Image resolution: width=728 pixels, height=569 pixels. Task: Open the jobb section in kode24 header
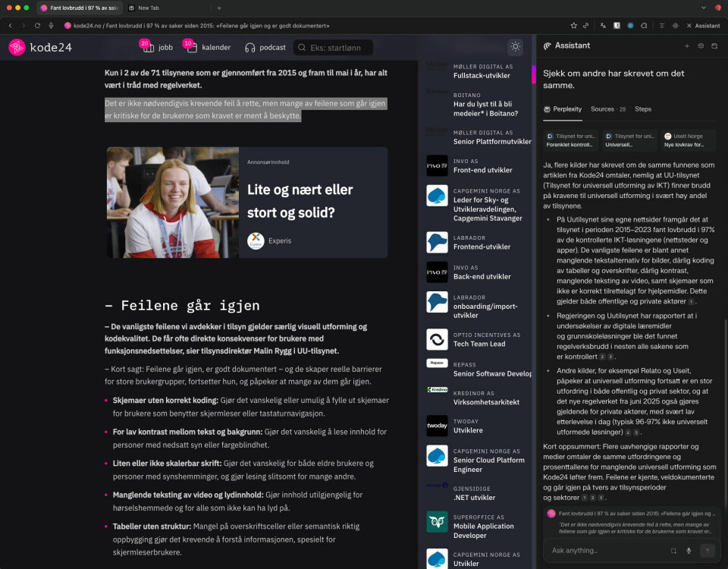[x=158, y=47]
